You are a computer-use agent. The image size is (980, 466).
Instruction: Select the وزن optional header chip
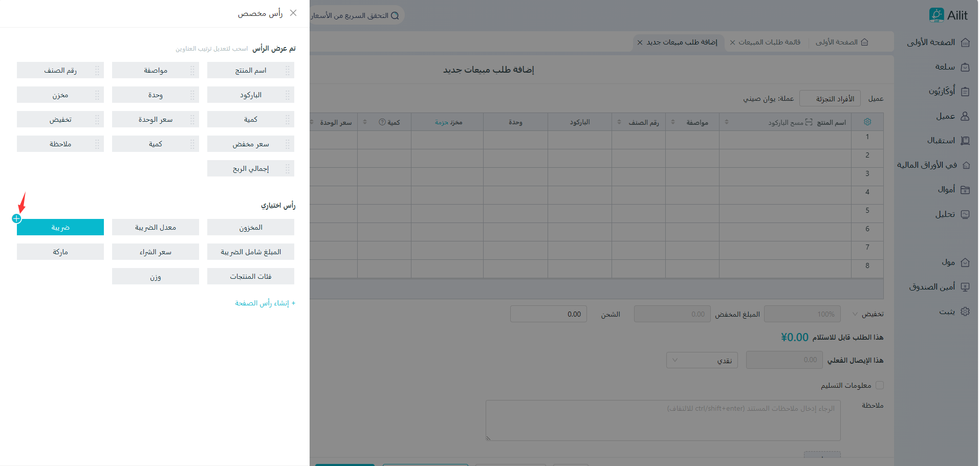coord(156,277)
